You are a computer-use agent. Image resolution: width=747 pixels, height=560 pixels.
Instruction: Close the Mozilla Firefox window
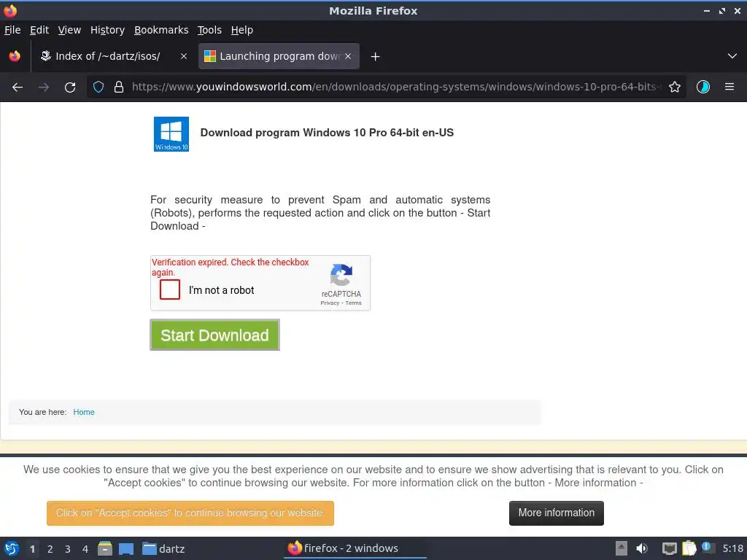tap(738, 10)
